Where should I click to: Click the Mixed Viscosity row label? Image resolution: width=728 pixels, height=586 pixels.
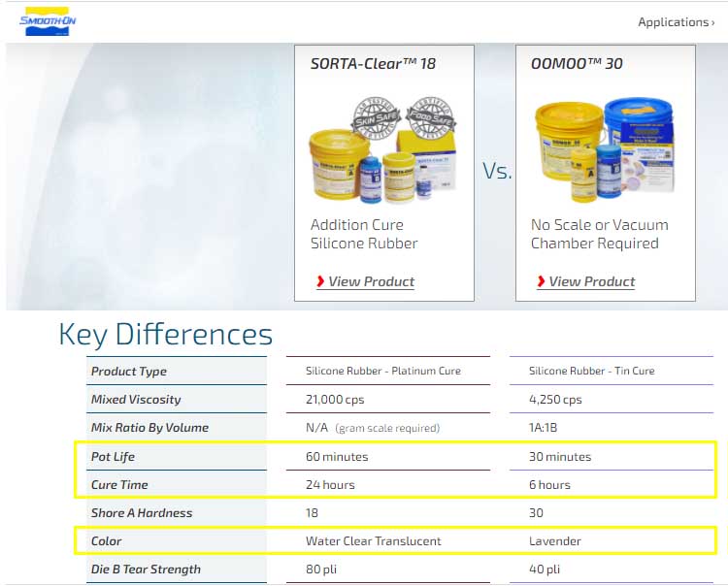(x=136, y=400)
